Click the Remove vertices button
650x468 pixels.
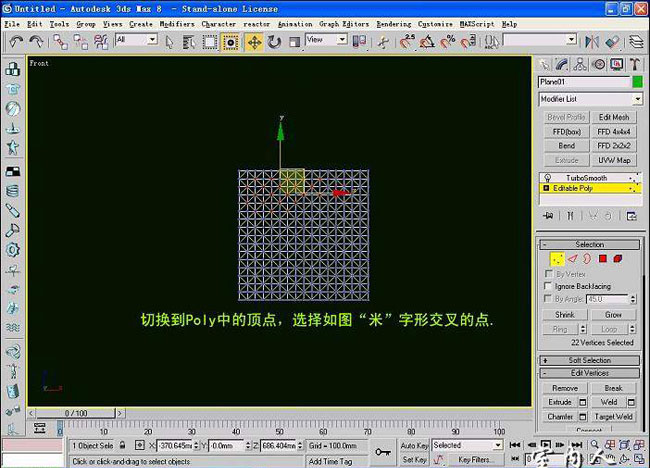[565, 388]
